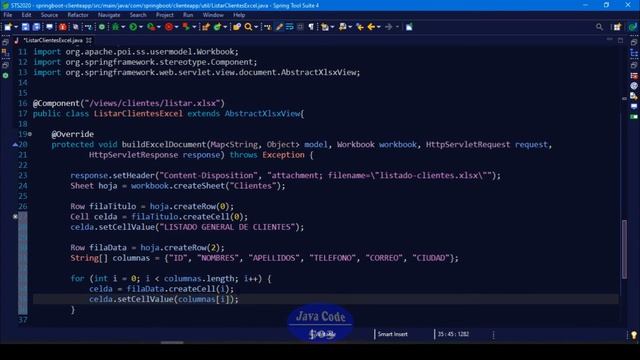Expand the New wizard dropdown arrow
640x360 pixels.
pyautogui.click(x=16, y=27)
